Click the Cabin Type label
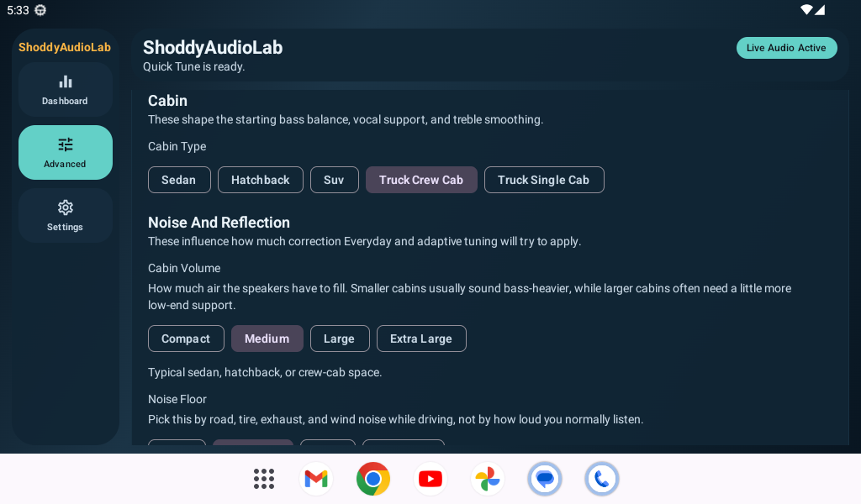 [177, 146]
